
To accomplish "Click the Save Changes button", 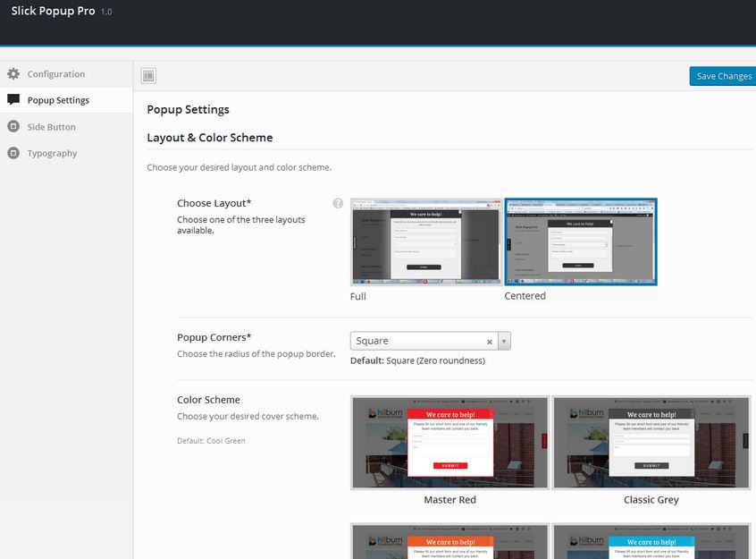I will [723, 76].
